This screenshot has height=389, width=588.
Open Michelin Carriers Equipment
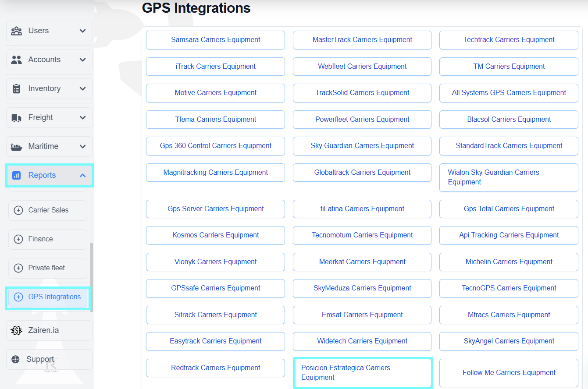point(509,262)
